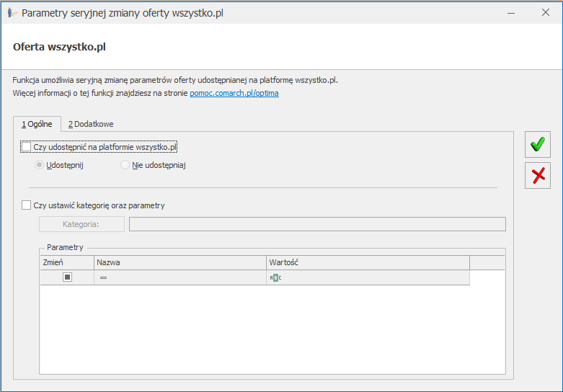The width and height of the screenshot is (563, 392).
Task: Click the 'Kategoria:' button
Action: coord(81,224)
